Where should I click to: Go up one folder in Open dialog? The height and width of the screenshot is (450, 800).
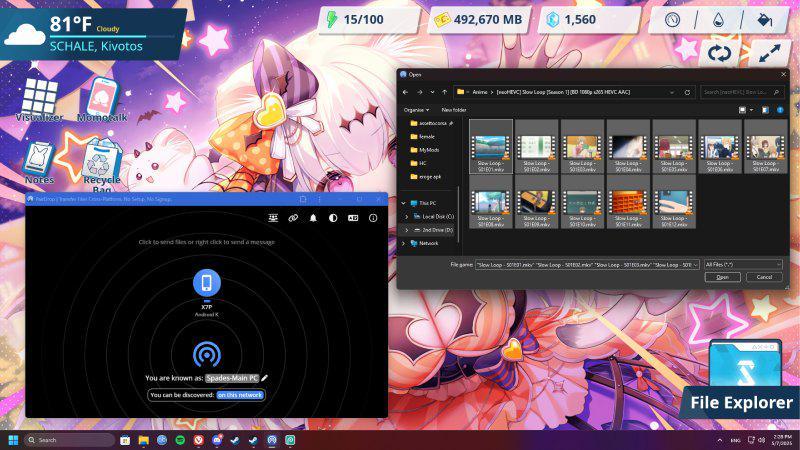(x=444, y=92)
